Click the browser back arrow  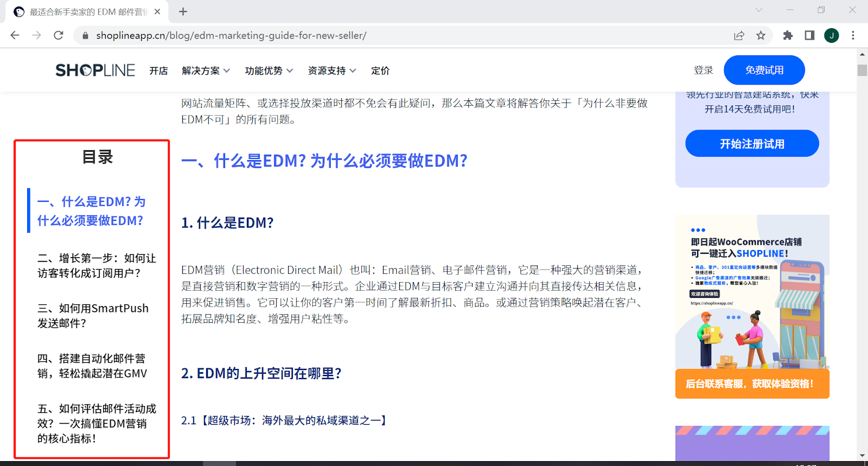tap(15, 35)
